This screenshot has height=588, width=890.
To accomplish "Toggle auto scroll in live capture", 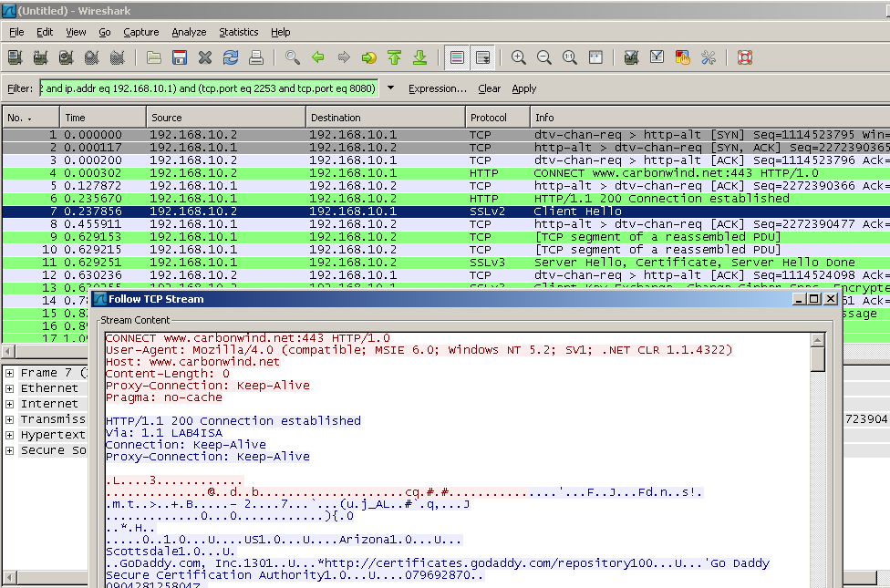I will (x=482, y=57).
